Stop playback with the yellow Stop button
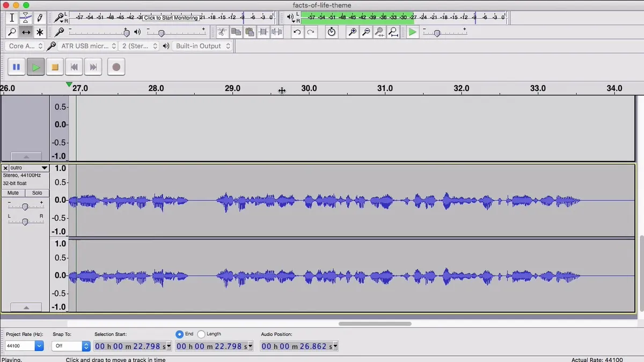The height and width of the screenshot is (362, 644). coord(55,67)
